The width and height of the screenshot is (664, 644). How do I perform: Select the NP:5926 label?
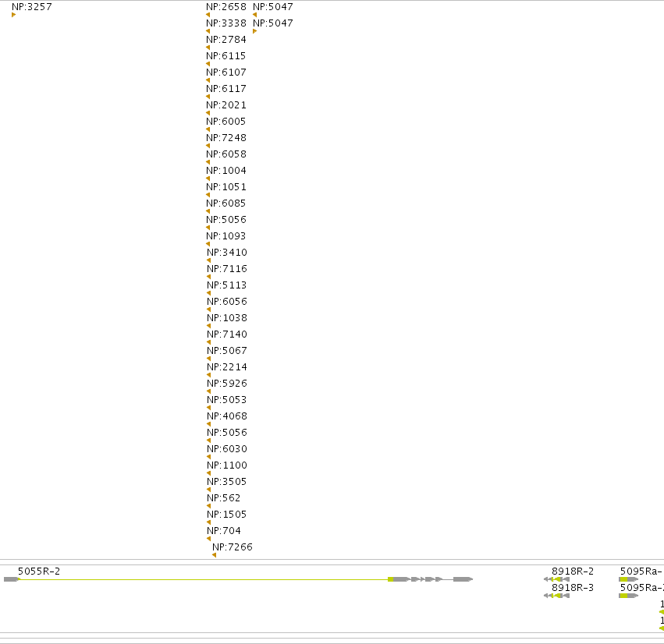pyautogui.click(x=227, y=384)
